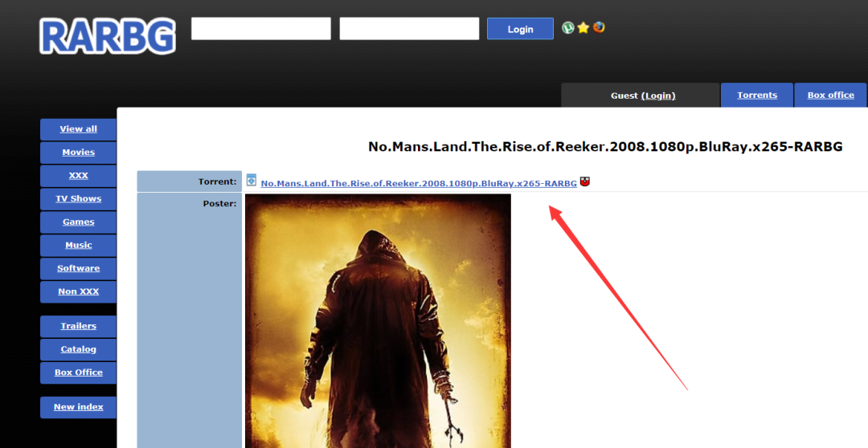The image size is (868, 448).
Task: Click the No.Mans.Land torrent download link
Action: pyautogui.click(x=419, y=183)
